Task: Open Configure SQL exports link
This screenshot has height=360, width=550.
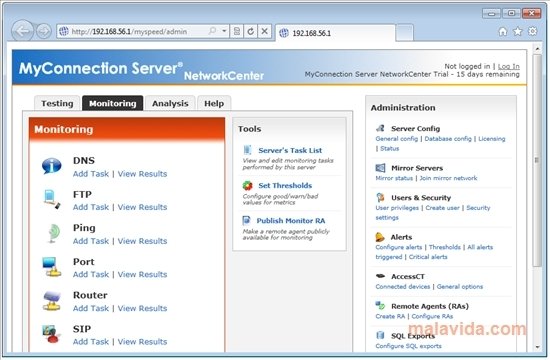Action: pos(408,346)
